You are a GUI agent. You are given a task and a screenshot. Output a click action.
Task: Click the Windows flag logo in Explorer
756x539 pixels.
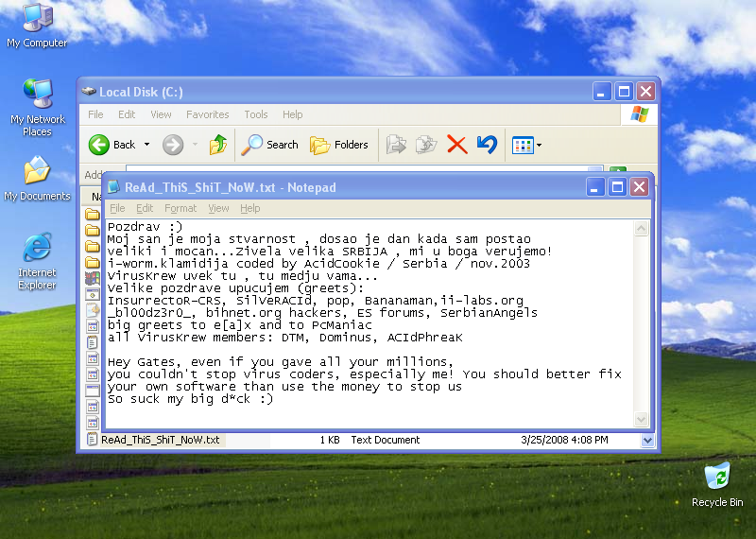click(x=640, y=114)
